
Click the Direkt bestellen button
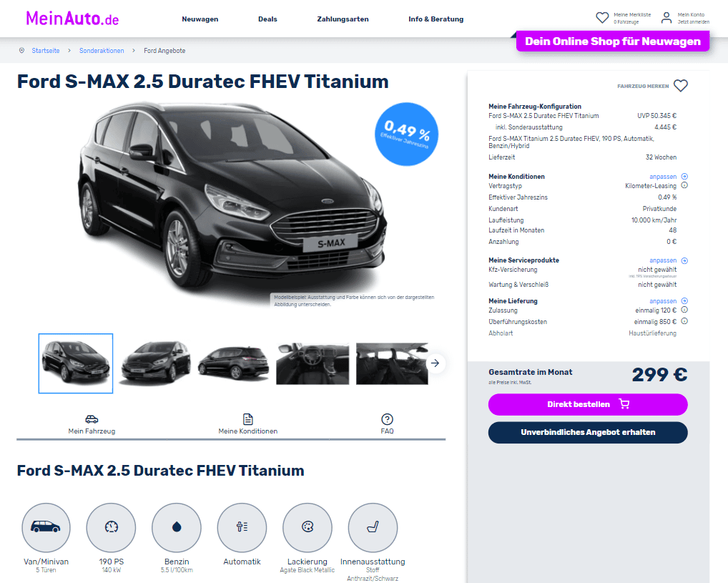pyautogui.click(x=588, y=404)
